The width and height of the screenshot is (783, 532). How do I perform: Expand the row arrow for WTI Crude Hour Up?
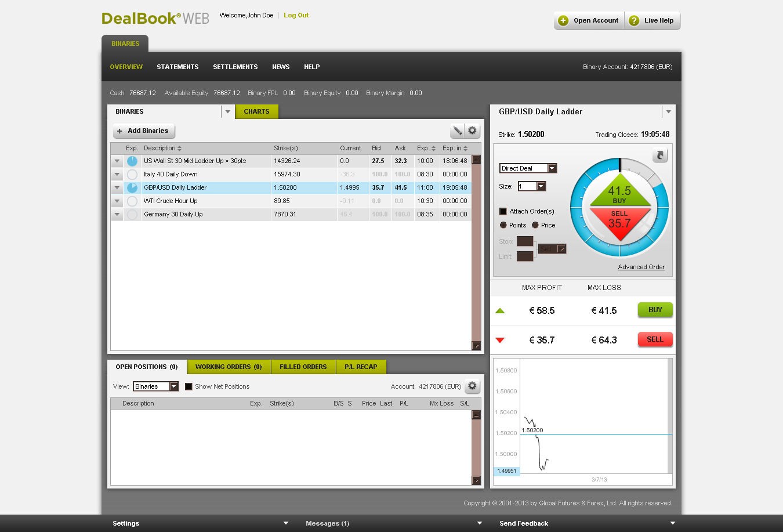pyautogui.click(x=117, y=201)
